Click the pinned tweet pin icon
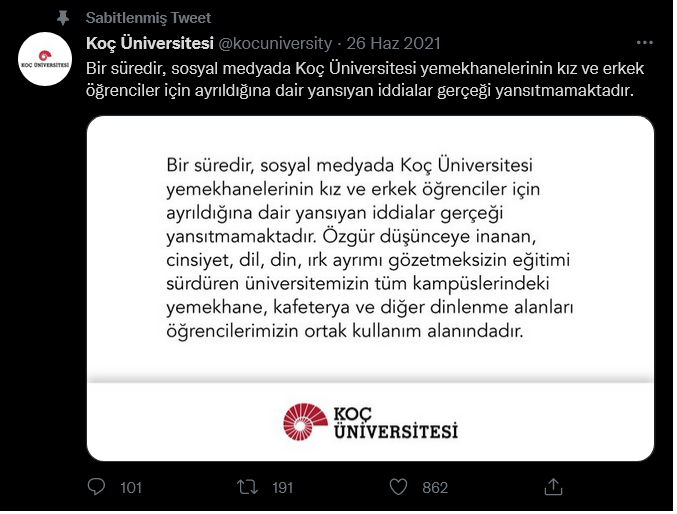 64,19
